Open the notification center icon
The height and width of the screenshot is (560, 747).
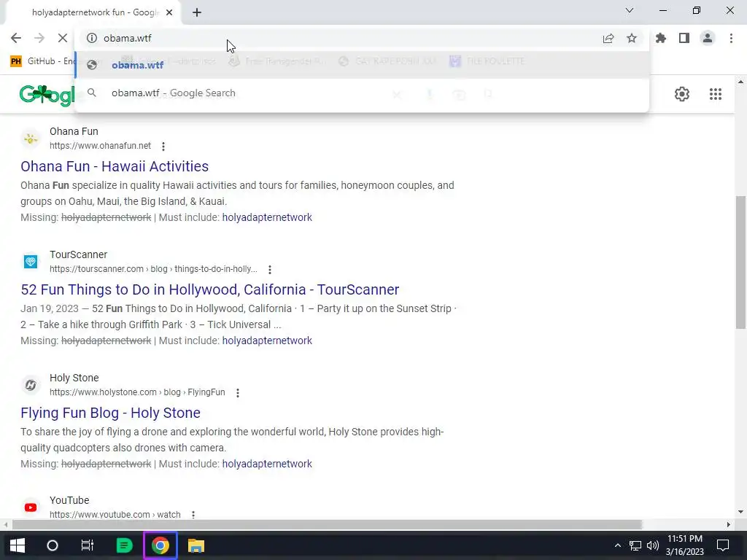[723, 545]
